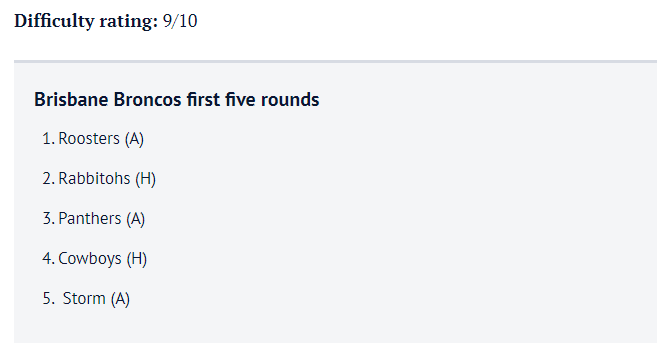The height and width of the screenshot is (364, 657).
Task: Select the Cowboys team name
Action: (90, 259)
